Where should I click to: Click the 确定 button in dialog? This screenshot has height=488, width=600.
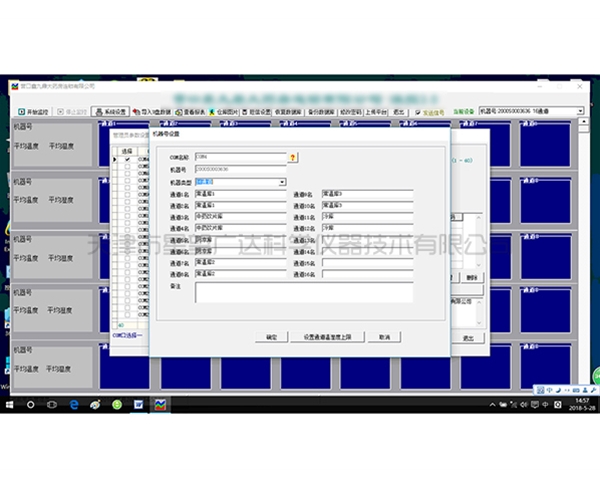pos(271,337)
